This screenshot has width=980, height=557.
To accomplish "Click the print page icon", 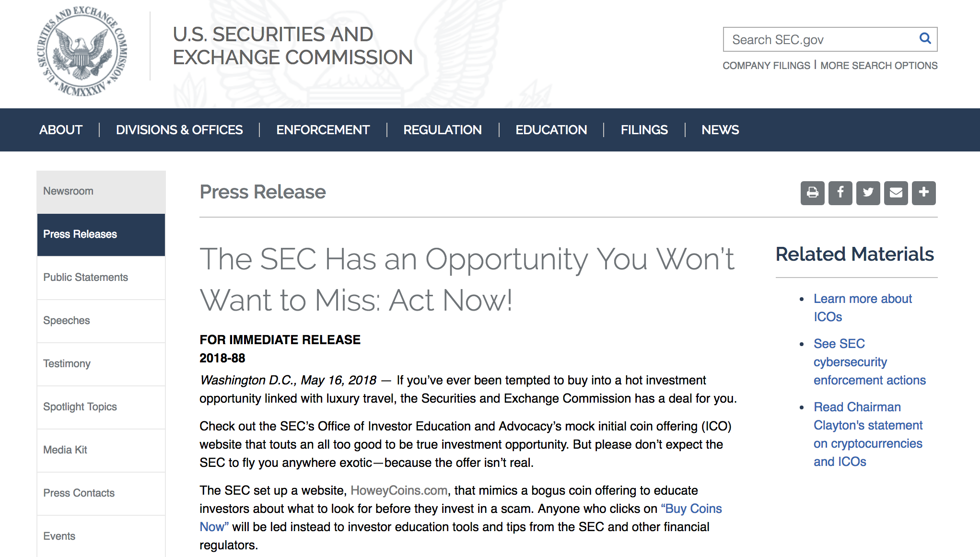I will [x=812, y=193].
